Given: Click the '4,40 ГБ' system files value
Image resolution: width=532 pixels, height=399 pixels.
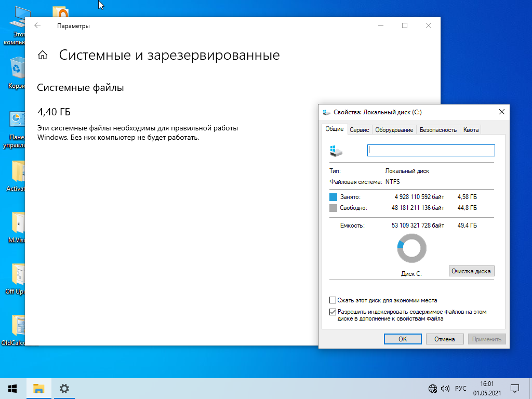Looking at the screenshot, I should [x=54, y=112].
